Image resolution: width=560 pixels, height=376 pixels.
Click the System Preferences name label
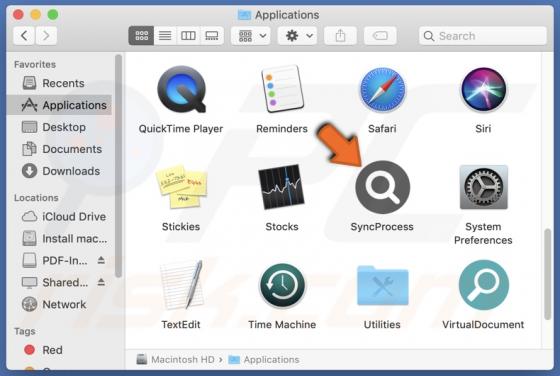point(483,234)
